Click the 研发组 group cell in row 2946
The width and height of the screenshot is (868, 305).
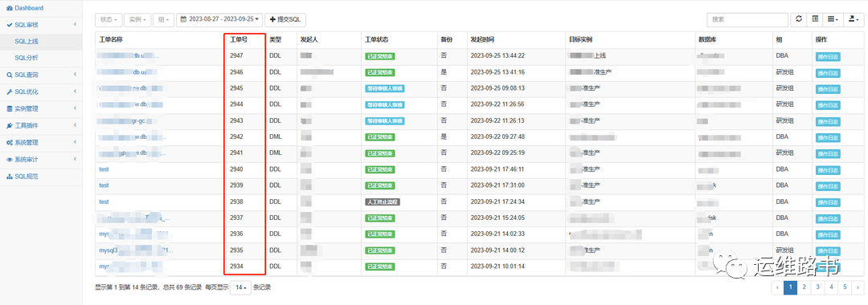tap(785, 71)
